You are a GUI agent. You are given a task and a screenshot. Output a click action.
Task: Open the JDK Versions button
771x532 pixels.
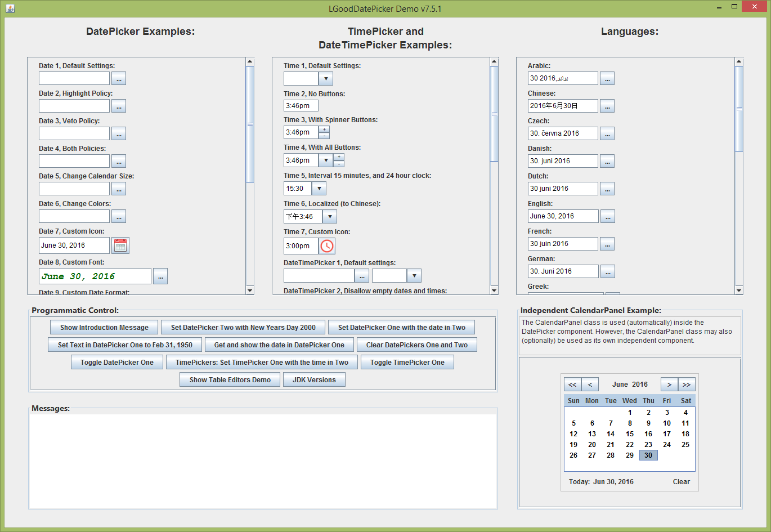(314, 380)
